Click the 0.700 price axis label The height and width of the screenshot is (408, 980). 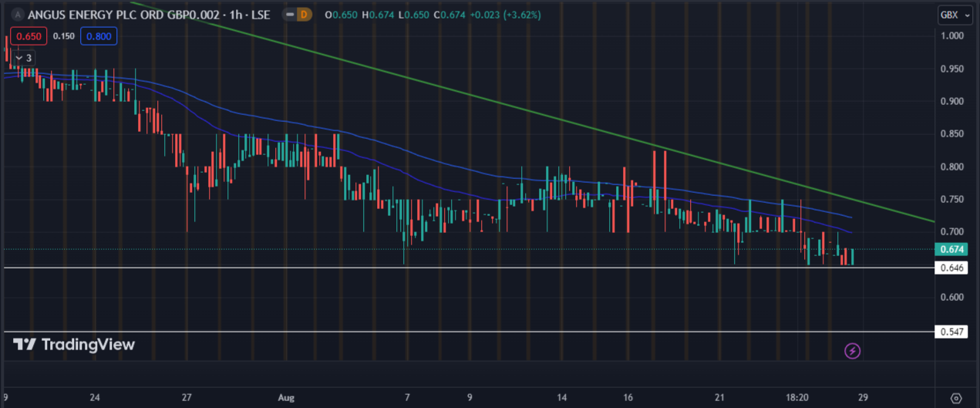click(951, 231)
